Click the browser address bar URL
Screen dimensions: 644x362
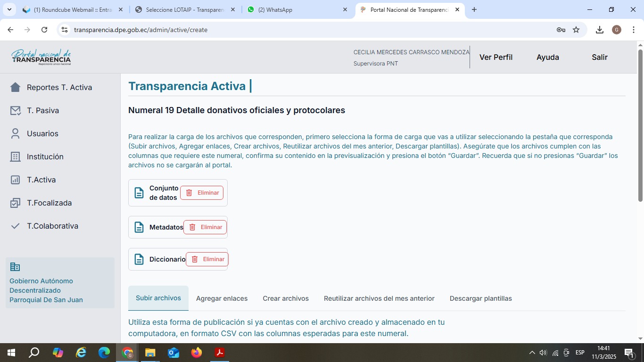tap(140, 30)
